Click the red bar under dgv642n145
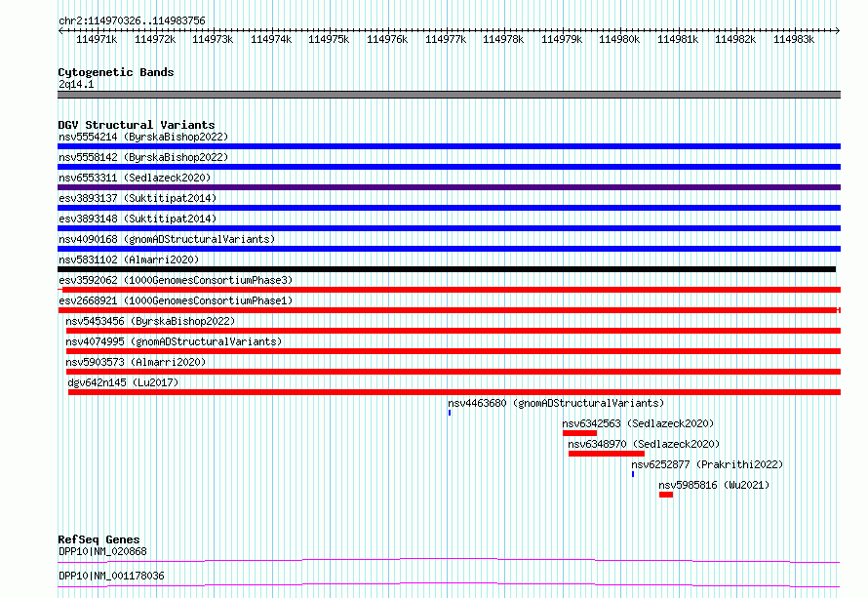868x598 pixels. pyautogui.click(x=454, y=392)
